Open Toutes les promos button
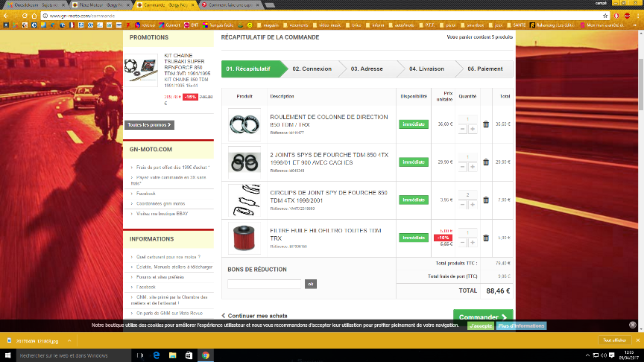644x362 pixels. [x=150, y=125]
